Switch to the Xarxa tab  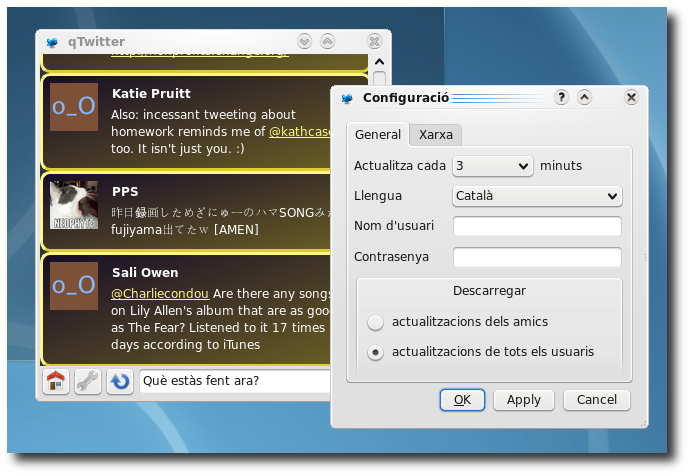point(436,135)
